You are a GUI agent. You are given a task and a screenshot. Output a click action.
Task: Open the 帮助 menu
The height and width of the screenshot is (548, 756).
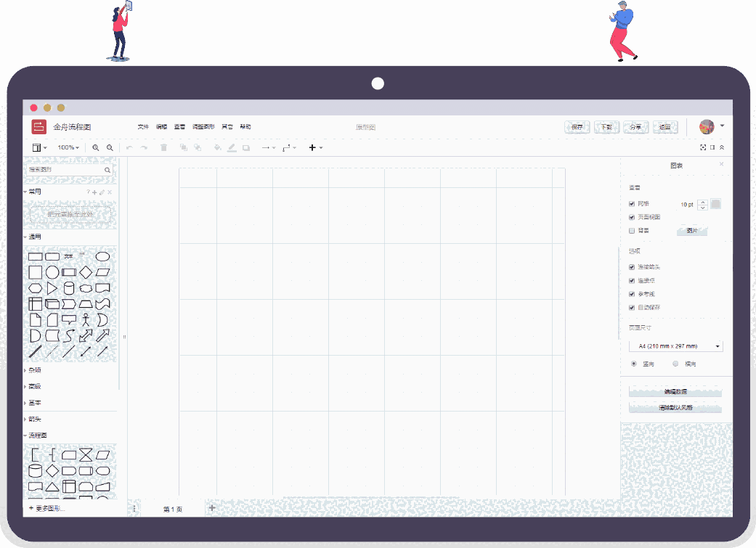click(x=245, y=126)
